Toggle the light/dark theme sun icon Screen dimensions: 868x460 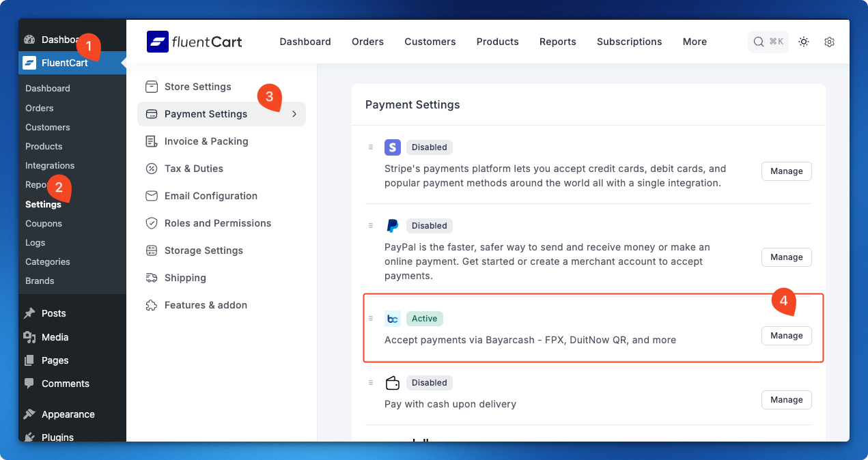pyautogui.click(x=804, y=42)
